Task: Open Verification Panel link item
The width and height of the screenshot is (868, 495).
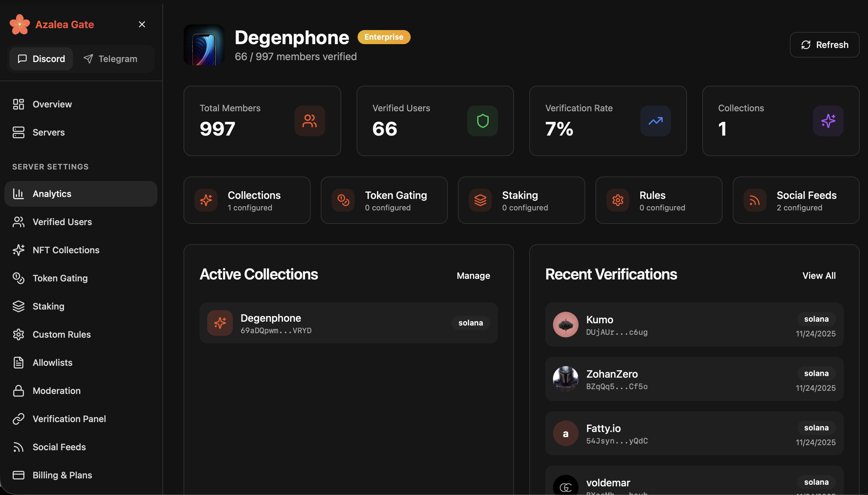Action: pos(69,419)
